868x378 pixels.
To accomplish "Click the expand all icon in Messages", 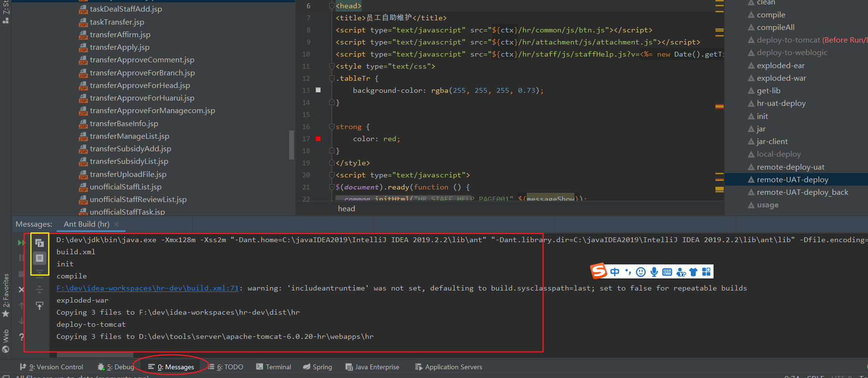I will click(x=40, y=274).
